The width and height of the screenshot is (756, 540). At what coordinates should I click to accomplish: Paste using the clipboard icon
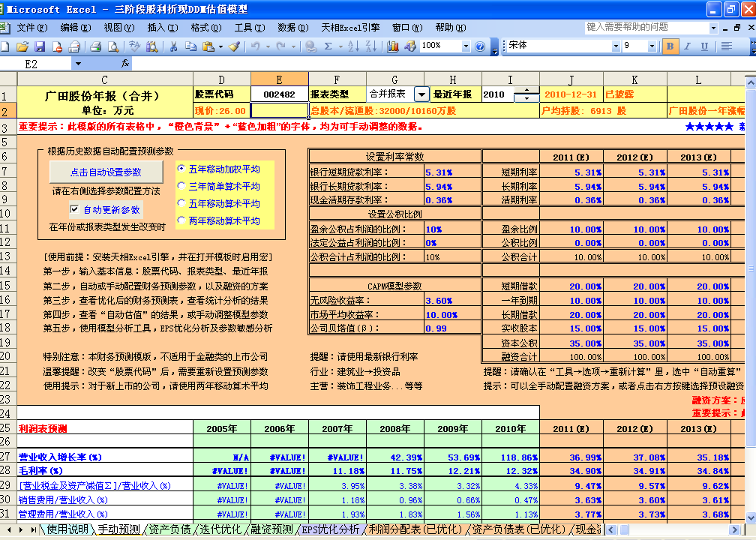coord(208,46)
